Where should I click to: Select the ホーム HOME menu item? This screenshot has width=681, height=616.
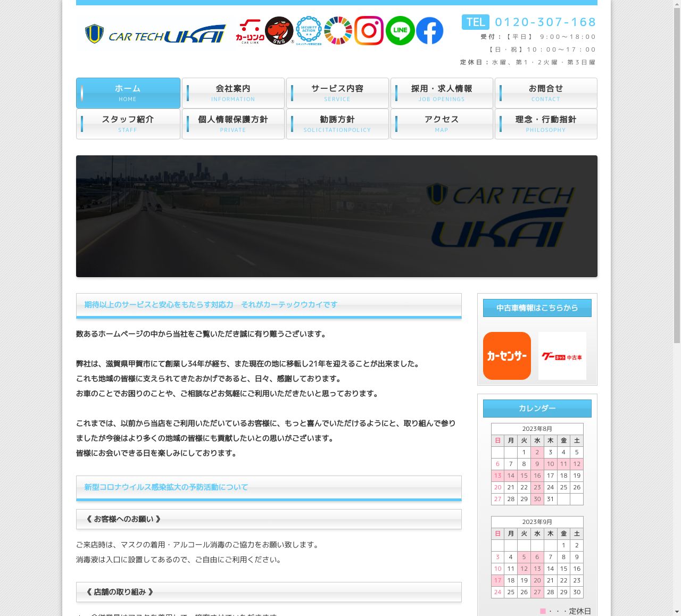pos(128,93)
